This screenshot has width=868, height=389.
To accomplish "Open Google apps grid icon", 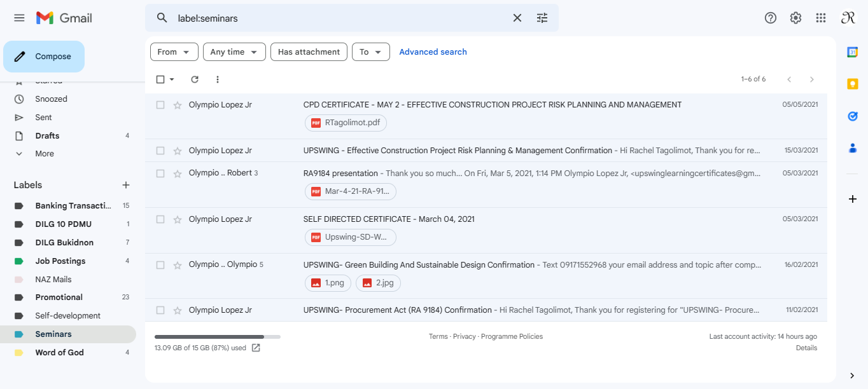I will pyautogui.click(x=821, y=18).
